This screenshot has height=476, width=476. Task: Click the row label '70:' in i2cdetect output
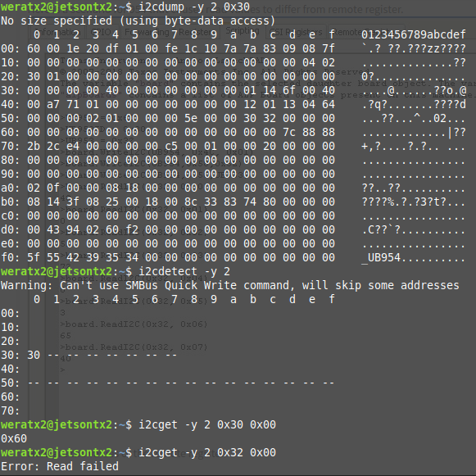pyautogui.click(x=10, y=410)
